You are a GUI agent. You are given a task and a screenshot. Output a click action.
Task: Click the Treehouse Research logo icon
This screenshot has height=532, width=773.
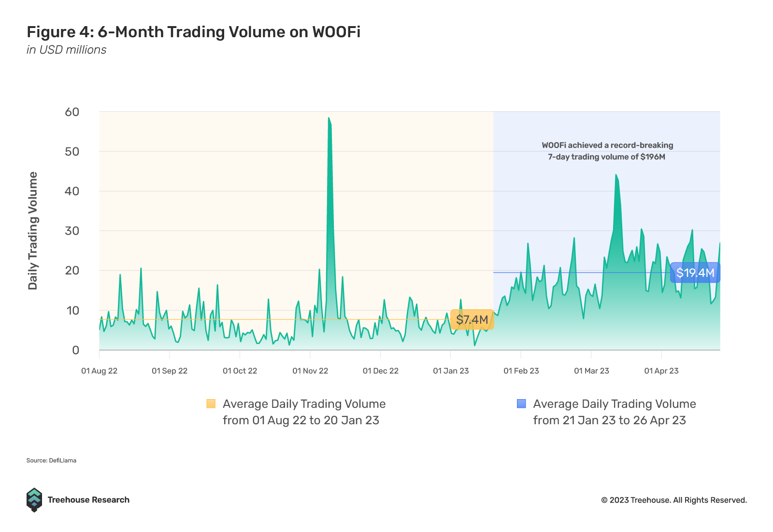34,500
